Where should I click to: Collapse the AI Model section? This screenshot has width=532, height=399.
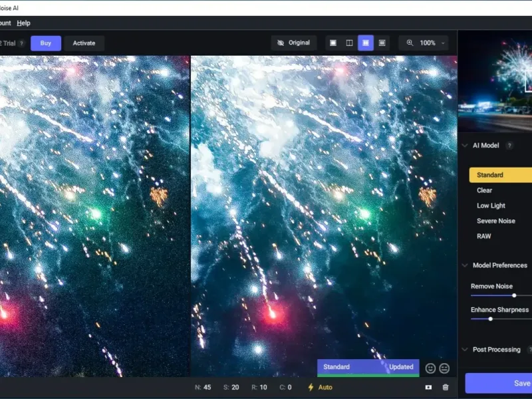point(465,146)
